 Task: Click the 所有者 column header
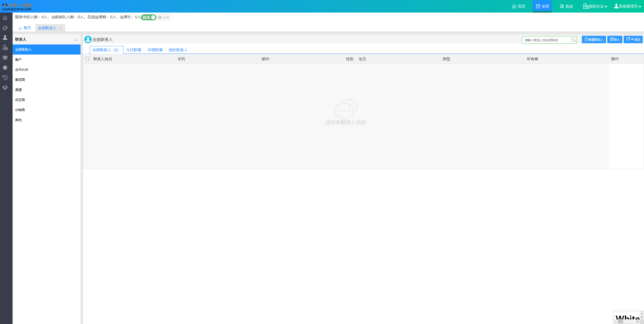tap(532, 59)
